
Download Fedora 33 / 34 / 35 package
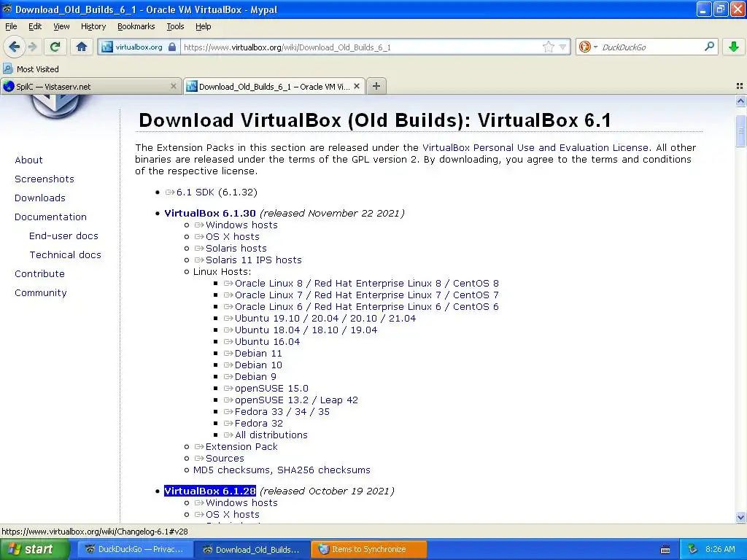pyautogui.click(x=282, y=412)
